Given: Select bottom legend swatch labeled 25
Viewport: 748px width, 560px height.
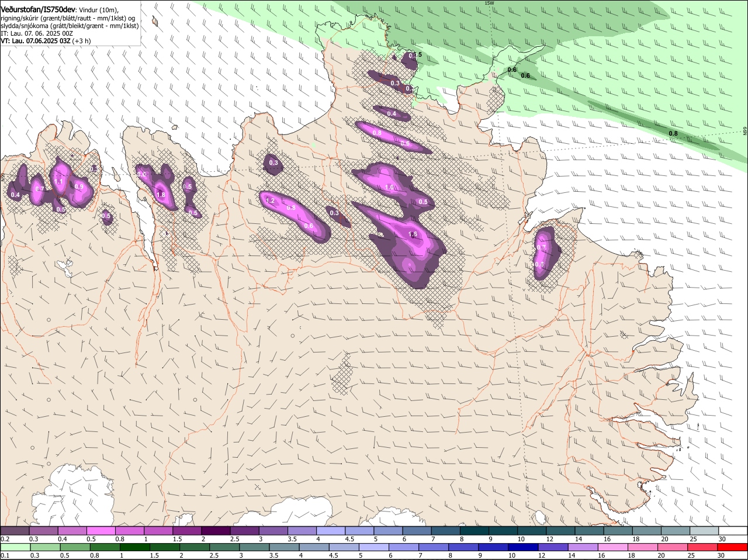Looking at the screenshot, I should pos(703,547).
